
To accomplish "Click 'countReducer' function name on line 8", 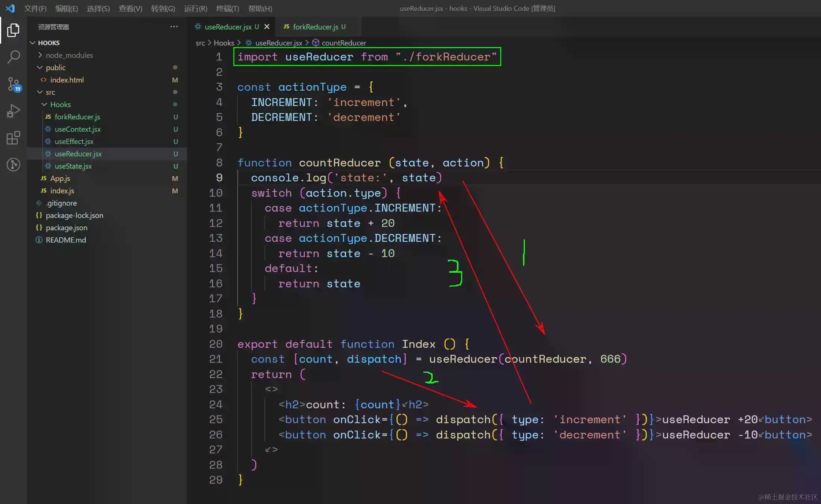I will [339, 163].
